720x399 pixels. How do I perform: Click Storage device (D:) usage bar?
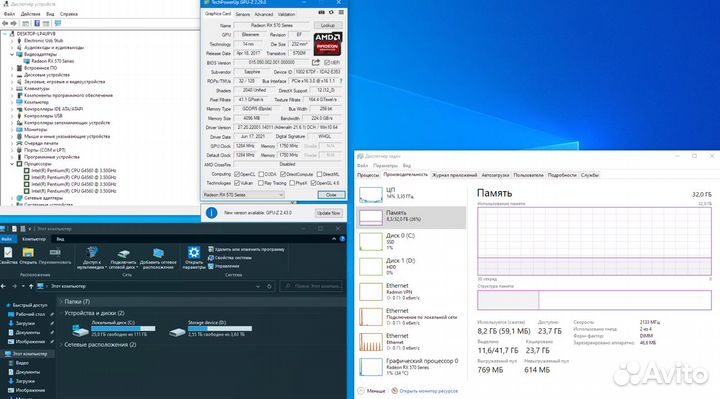click(x=220, y=328)
